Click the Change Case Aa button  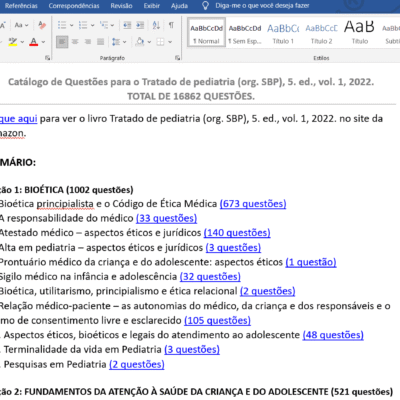[19, 25]
